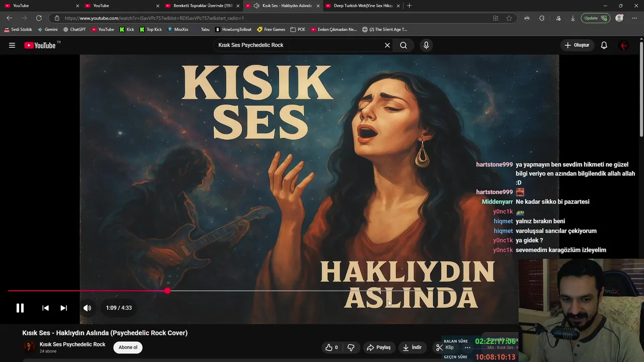Clear the search box with the X
The width and height of the screenshot is (644, 362).
click(x=387, y=45)
